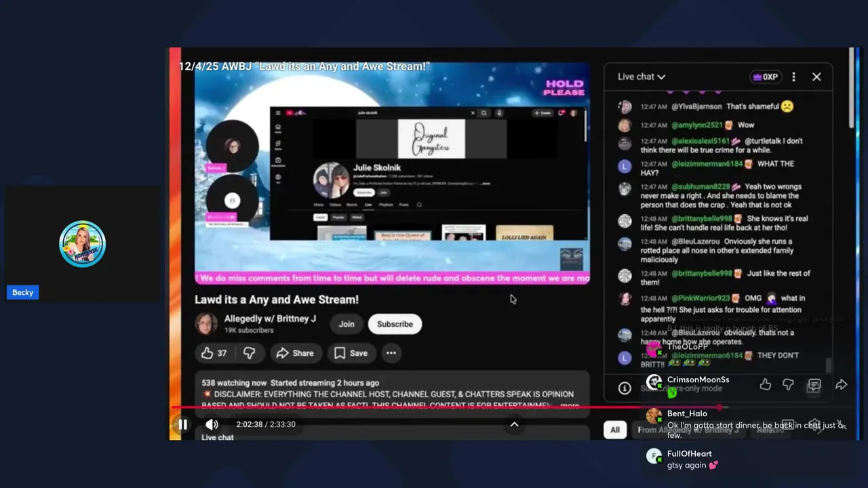Click chat username @subhuman8228
Image resolution: width=868 pixels, height=488 pixels.
point(701,186)
